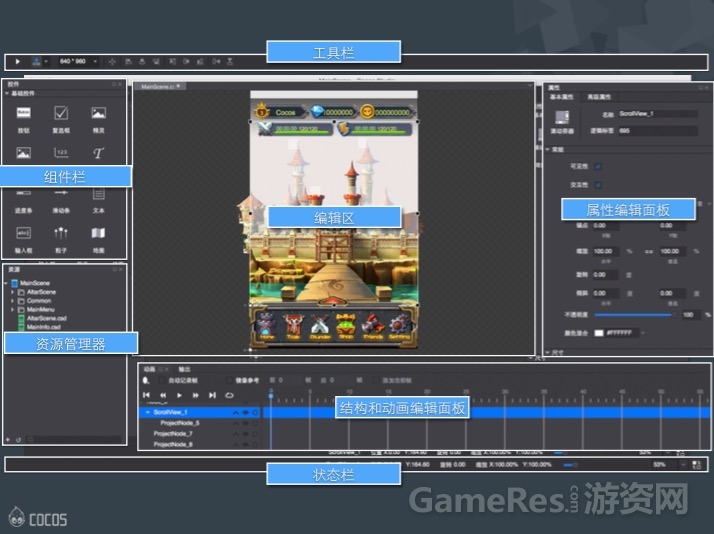714x534 pixels.
Task: Select the move/anchor crosshair tool in toolbar
Action: [112, 61]
